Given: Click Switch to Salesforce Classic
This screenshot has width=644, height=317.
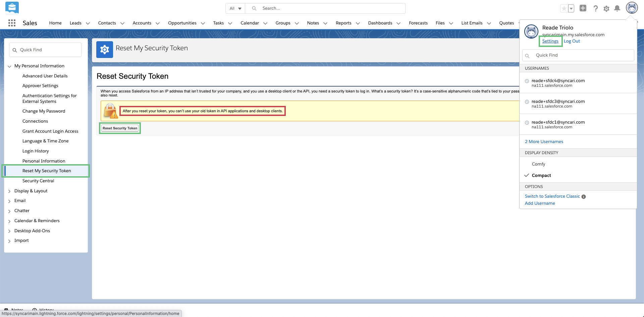Looking at the screenshot, I should (x=552, y=196).
